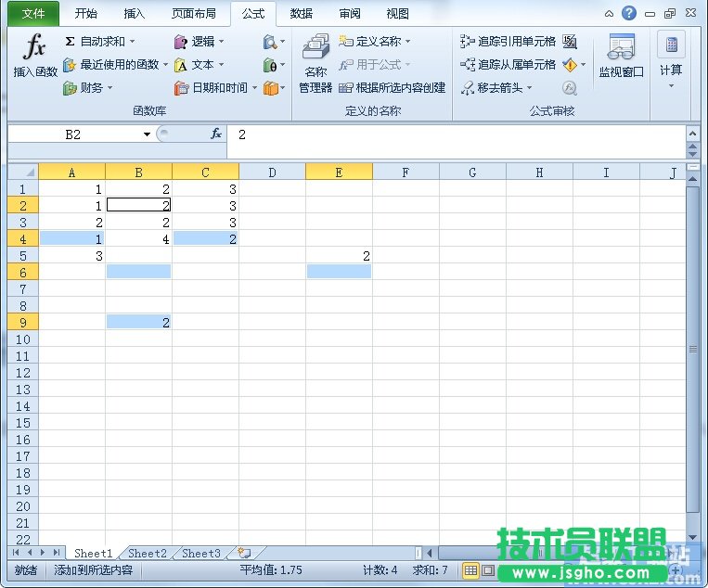Select cell C4 containing the value 2

pyautogui.click(x=205, y=238)
